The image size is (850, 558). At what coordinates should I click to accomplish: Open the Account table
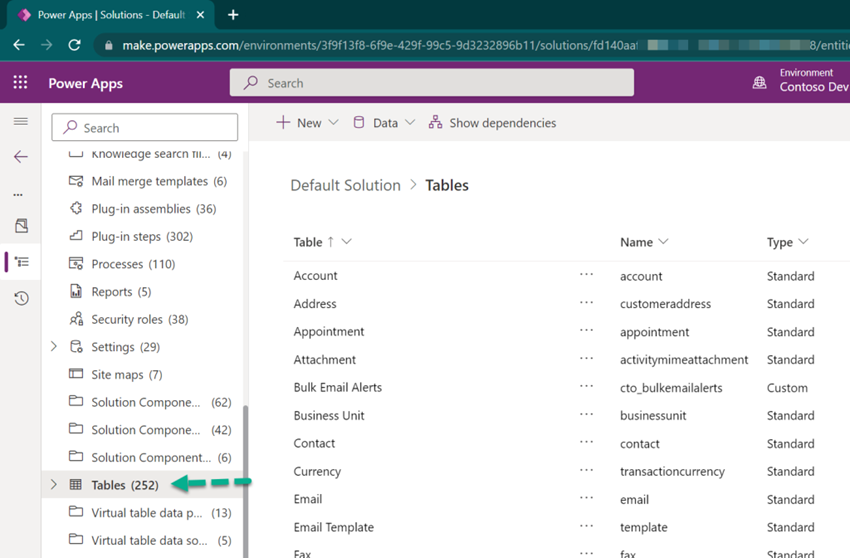click(315, 275)
